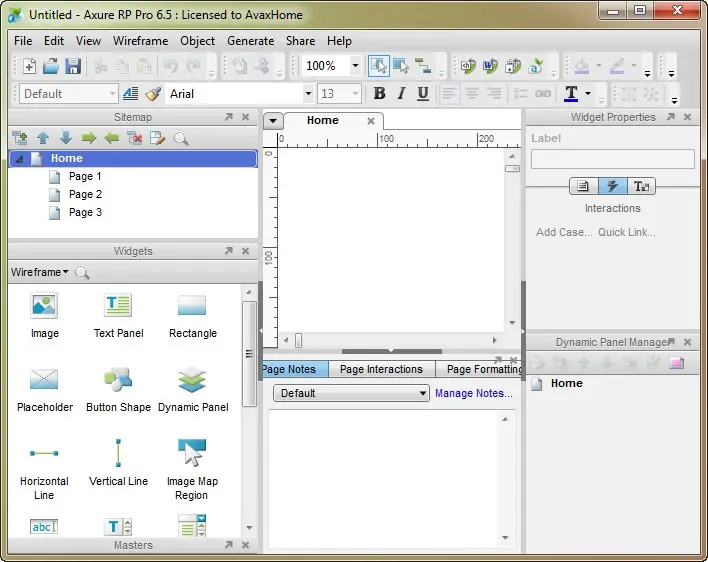Open the Wireframe menu

click(140, 41)
